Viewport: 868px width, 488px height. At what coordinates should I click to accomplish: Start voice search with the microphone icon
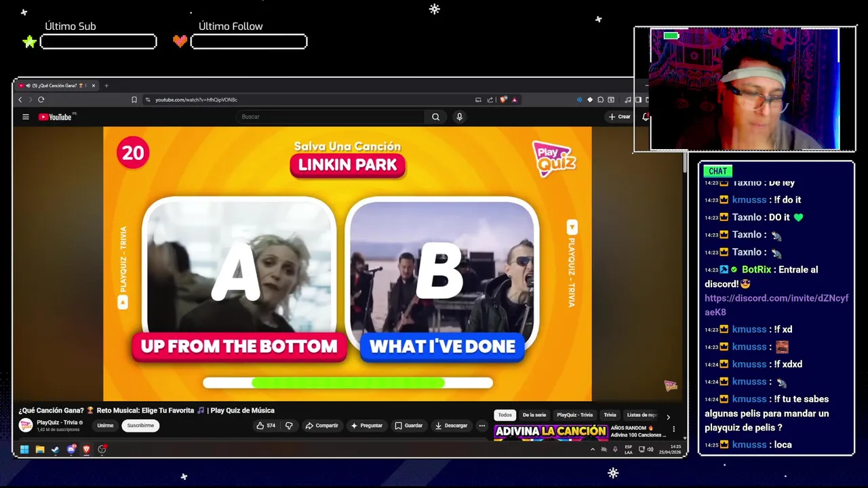point(459,117)
